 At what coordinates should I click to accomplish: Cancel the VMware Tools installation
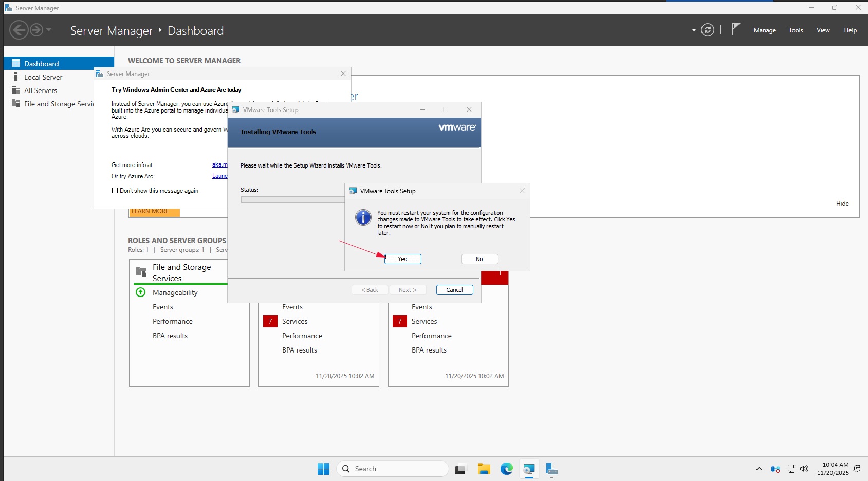454,290
